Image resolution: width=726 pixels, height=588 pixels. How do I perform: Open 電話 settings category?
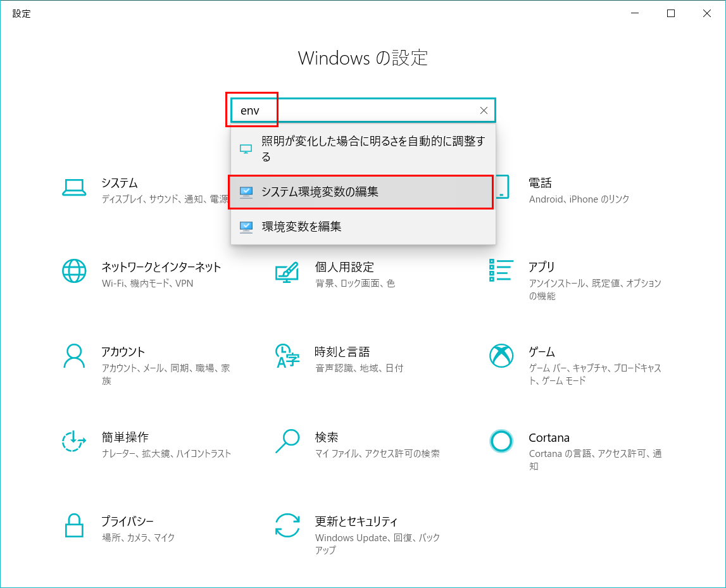[x=540, y=183]
